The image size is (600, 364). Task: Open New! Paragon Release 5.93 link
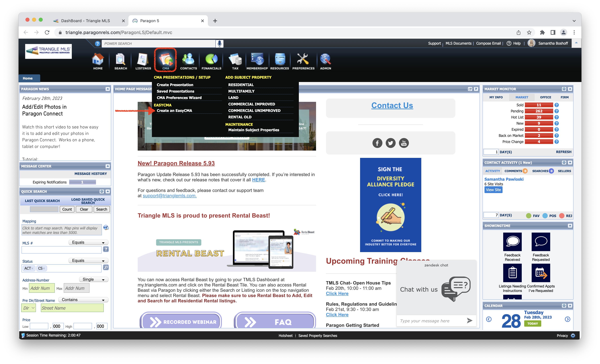pyautogui.click(x=176, y=163)
